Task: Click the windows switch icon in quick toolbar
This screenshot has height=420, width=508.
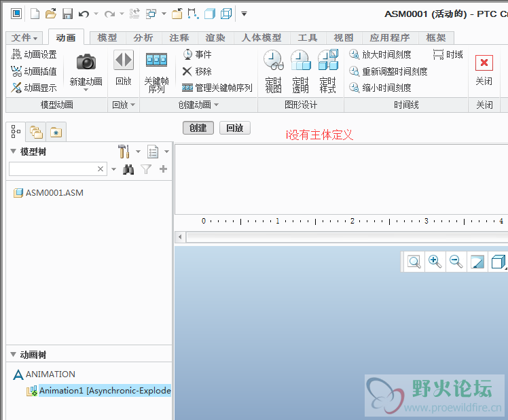Action: tap(151, 14)
